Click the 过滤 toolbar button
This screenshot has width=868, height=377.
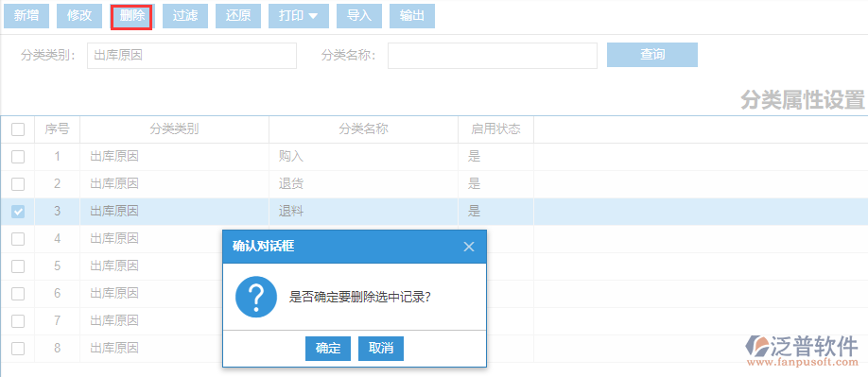tap(185, 16)
